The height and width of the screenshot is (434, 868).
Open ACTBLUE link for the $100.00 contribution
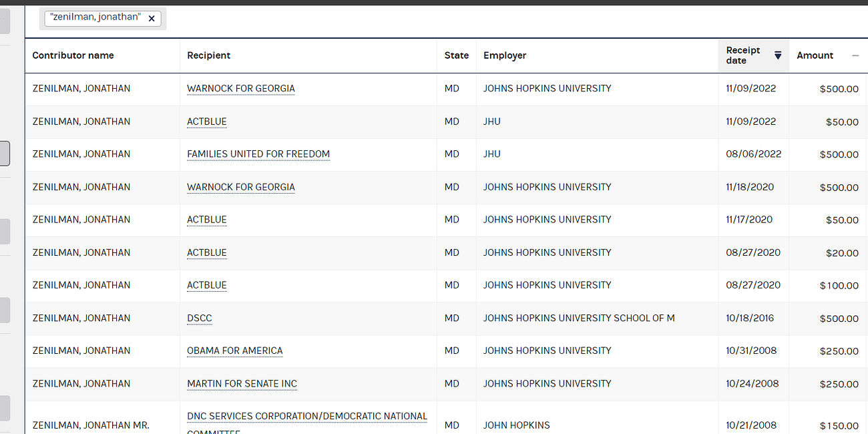point(207,285)
